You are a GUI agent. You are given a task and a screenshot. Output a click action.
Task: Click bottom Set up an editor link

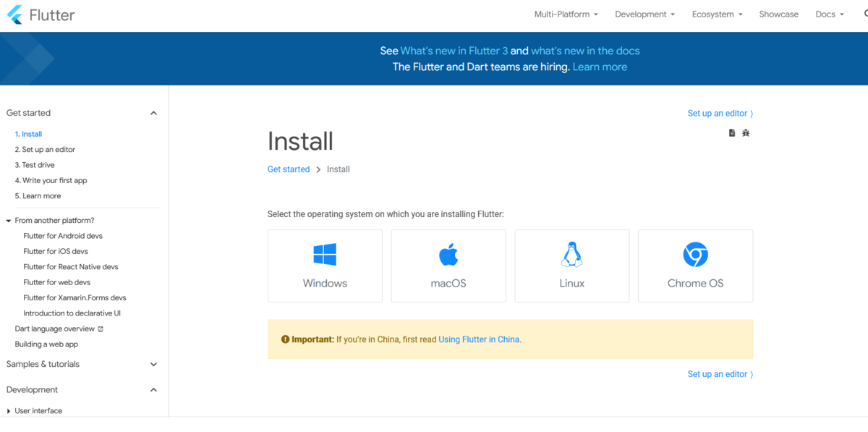pos(720,374)
